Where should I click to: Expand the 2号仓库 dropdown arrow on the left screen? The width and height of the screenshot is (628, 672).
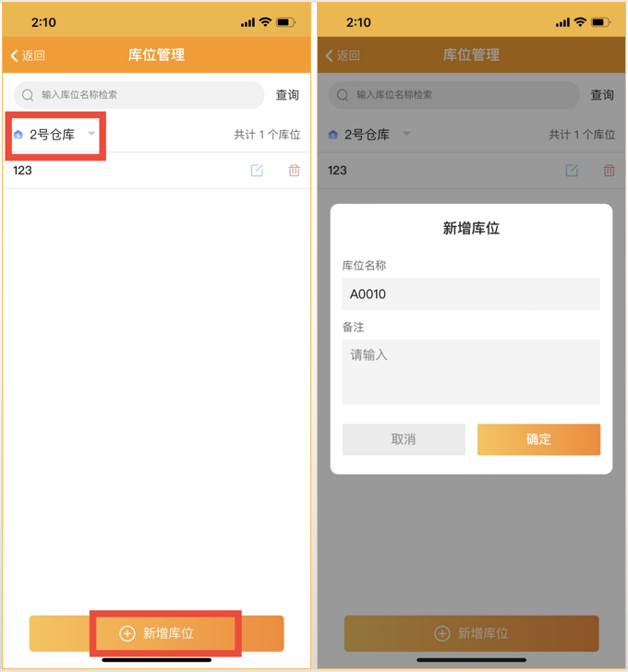point(91,133)
